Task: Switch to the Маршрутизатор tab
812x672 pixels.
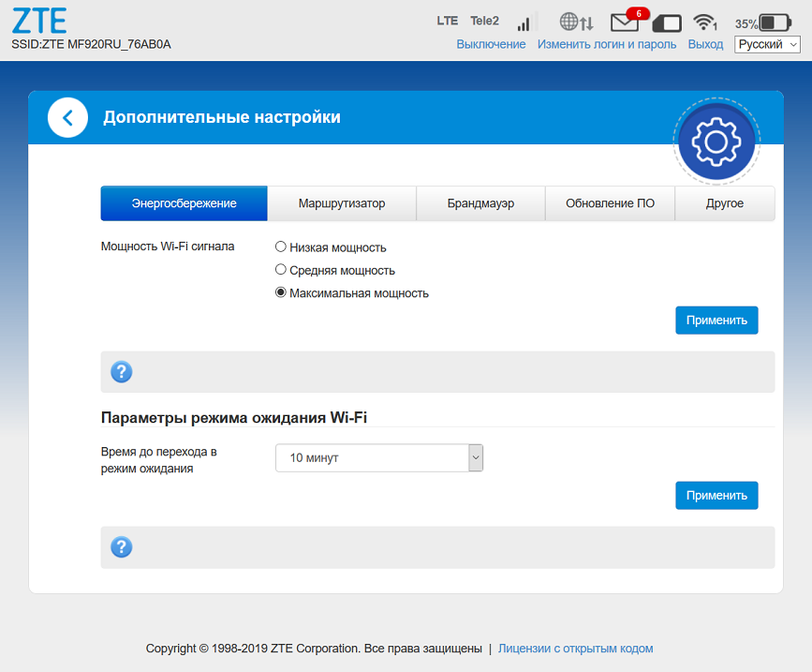Action: [342, 203]
